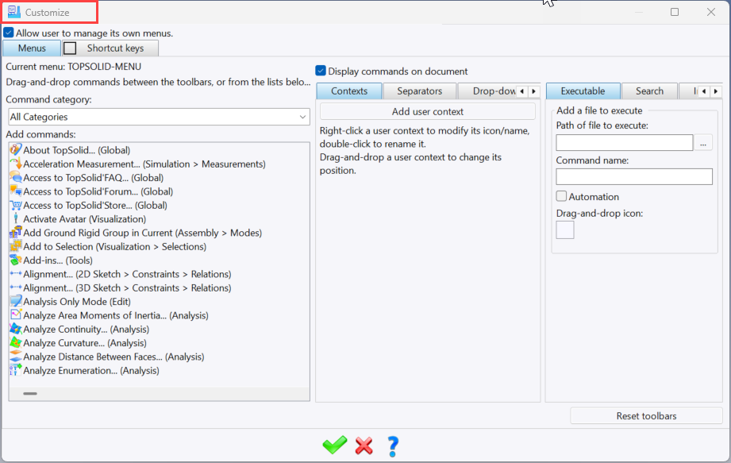This screenshot has width=731, height=463.
Task: Click the Analyze Curvature icon
Action: click(16, 343)
